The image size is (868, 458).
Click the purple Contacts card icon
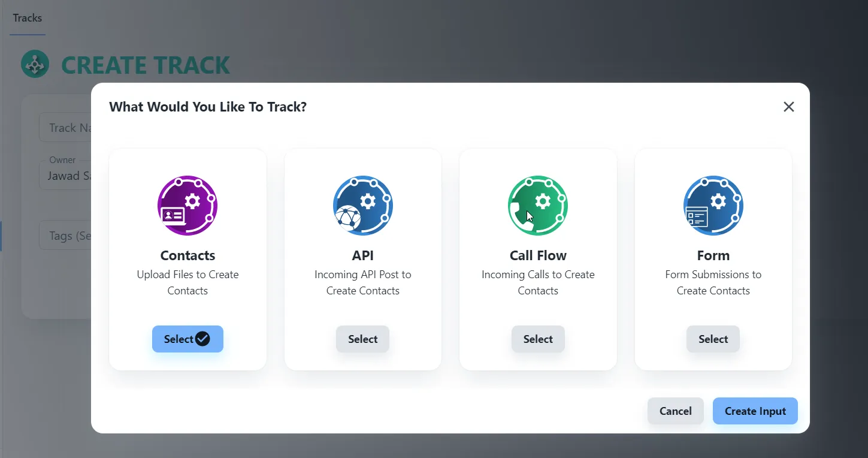click(x=187, y=206)
